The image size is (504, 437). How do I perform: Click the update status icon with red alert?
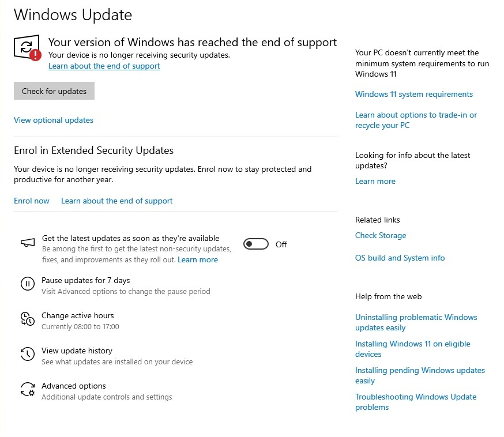tap(27, 47)
